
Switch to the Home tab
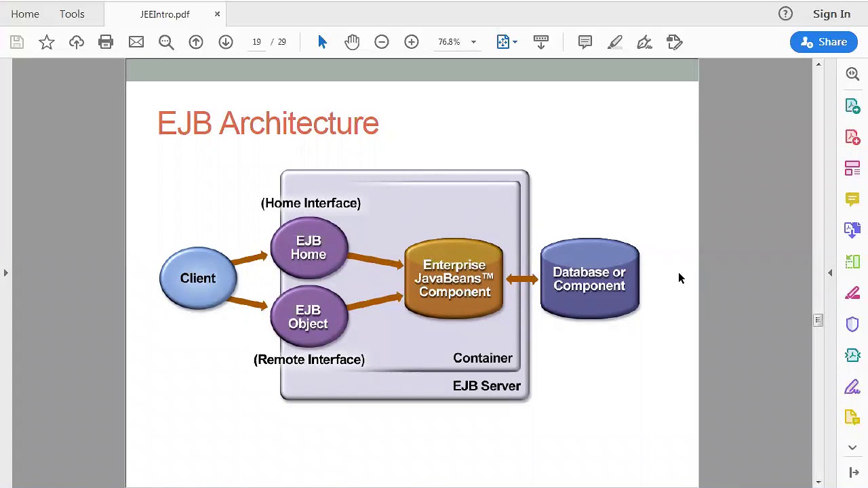point(25,14)
